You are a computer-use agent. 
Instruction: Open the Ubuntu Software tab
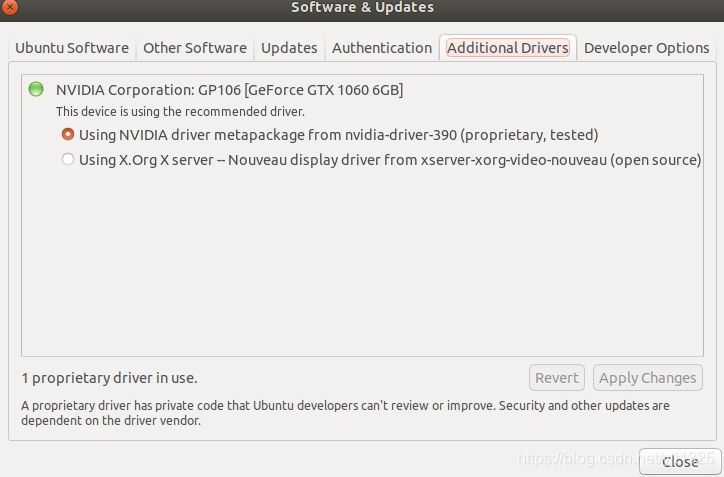coord(72,48)
